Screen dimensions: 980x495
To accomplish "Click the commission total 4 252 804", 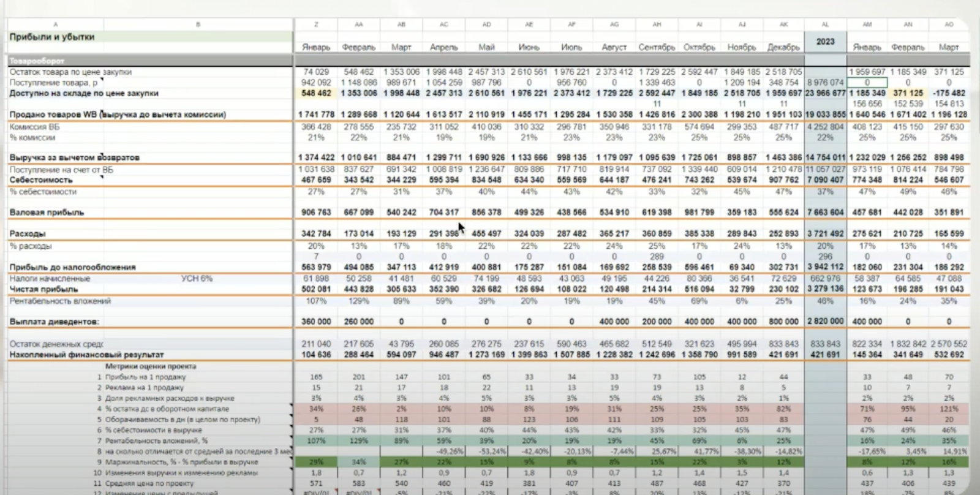I will tap(825, 127).
